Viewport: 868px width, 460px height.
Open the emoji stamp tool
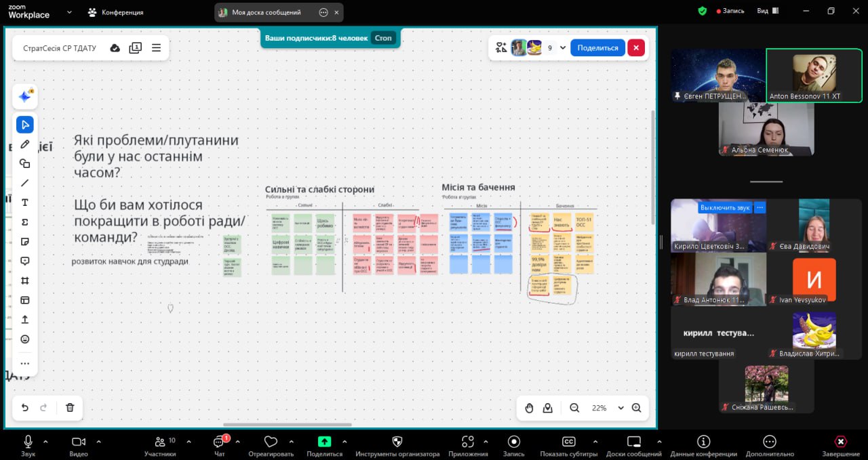[25, 339]
